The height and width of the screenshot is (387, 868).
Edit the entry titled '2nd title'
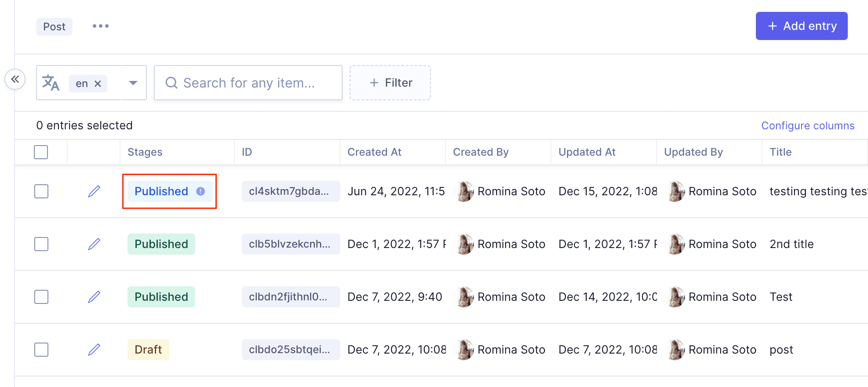pyautogui.click(x=94, y=244)
